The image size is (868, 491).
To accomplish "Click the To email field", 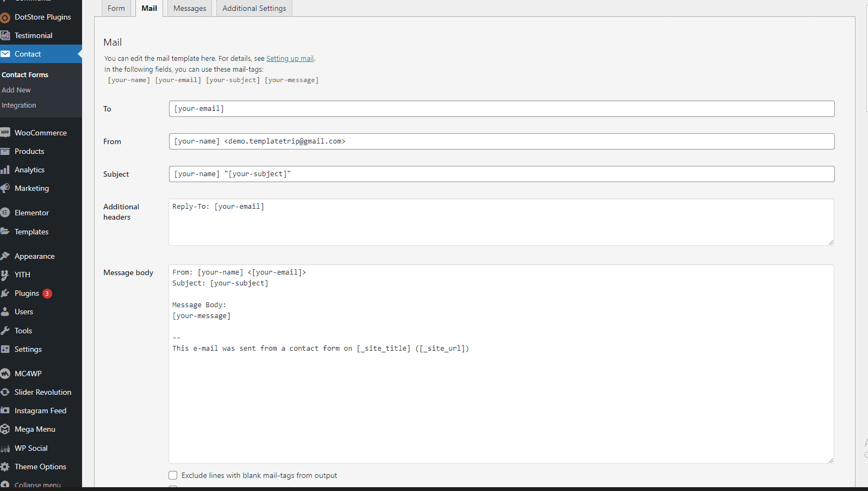I will [502, 109].
